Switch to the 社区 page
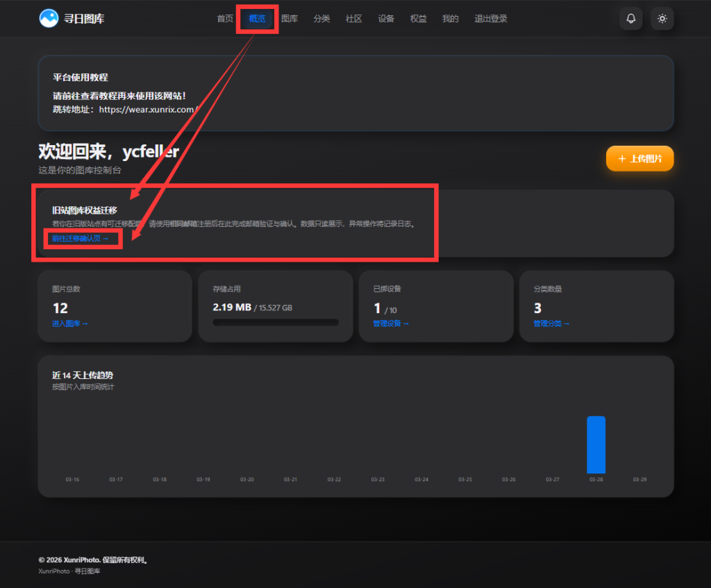Image resolution: width=711 pixels, height=588 pixels. click(x=354, y=19)
